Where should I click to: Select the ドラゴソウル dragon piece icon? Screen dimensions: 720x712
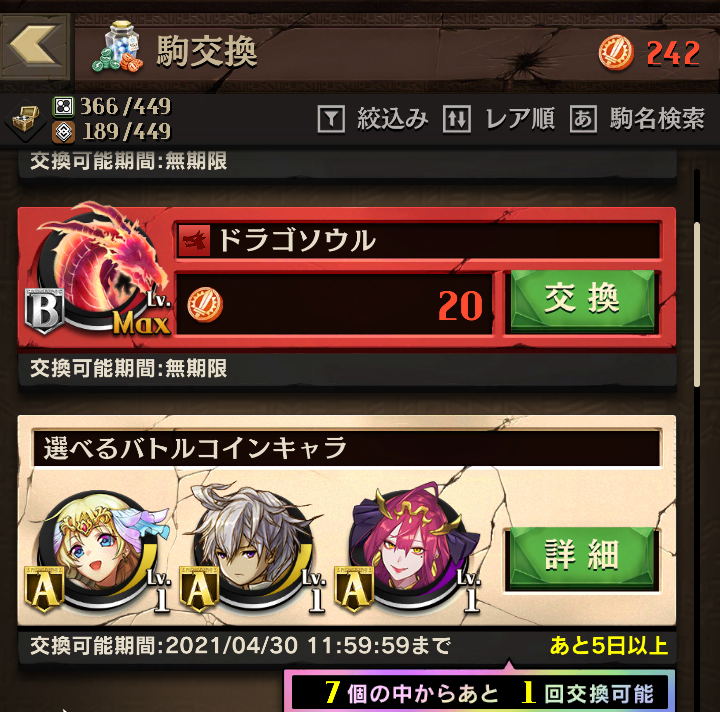pos(99,269)
